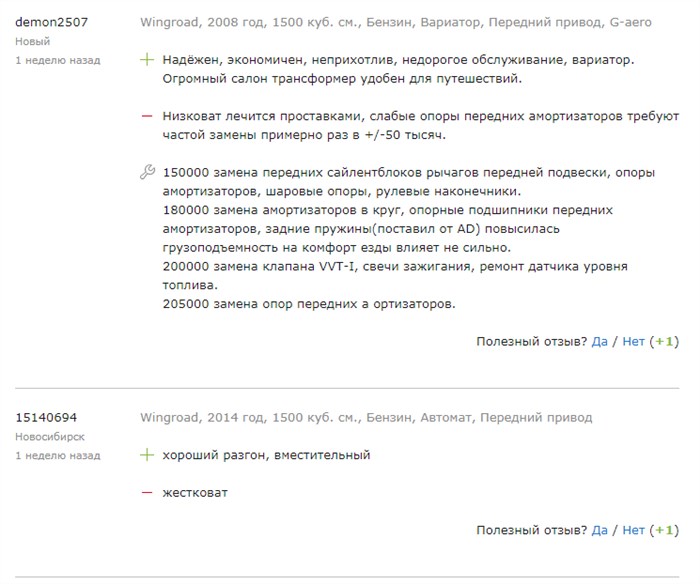Click the red minus icon next to жестковат
Viewport: 700px width, 584px height.
tap(147, 493)
